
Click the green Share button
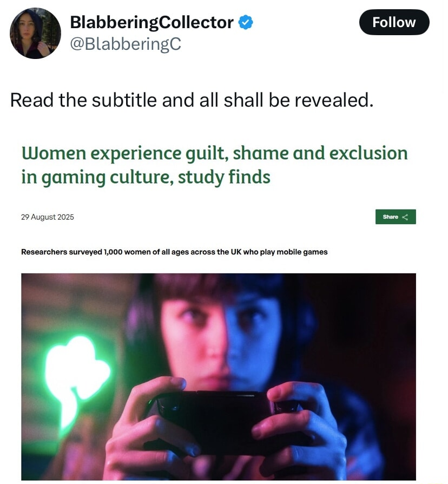(396, 217)
